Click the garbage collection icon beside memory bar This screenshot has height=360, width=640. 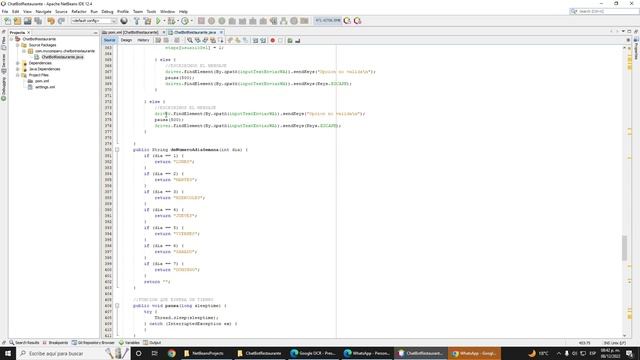[347, 21]
